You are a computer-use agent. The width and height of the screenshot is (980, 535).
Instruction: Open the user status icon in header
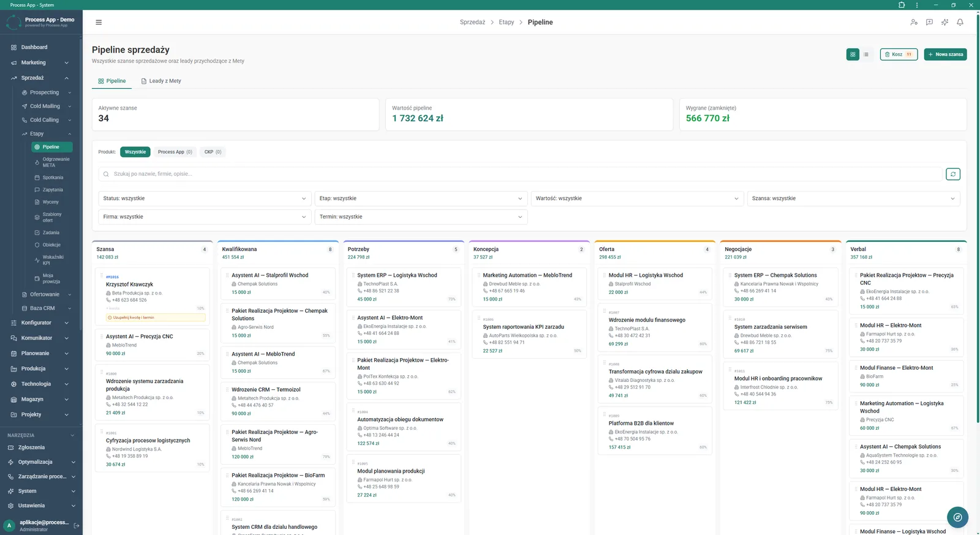click(x=914, y=22)
